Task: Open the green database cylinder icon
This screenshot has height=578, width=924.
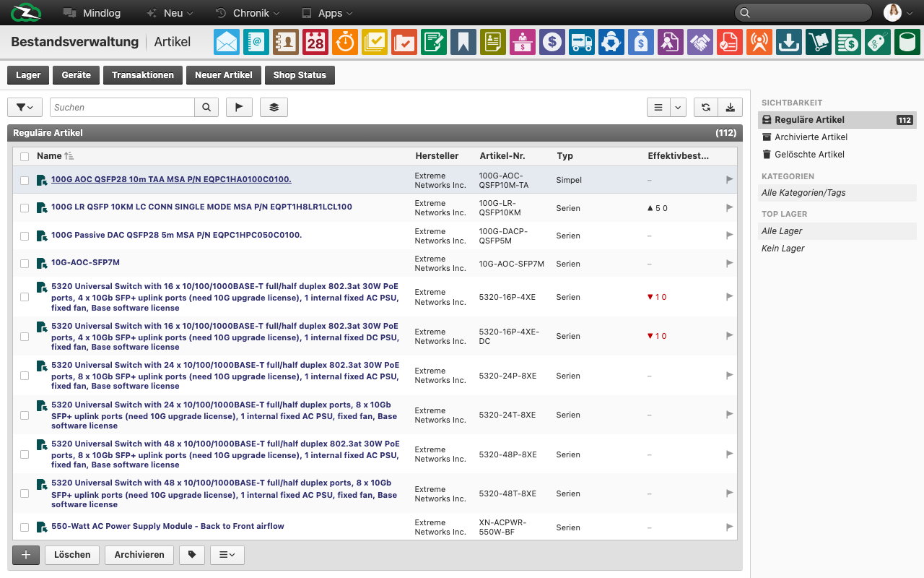Action: pos(907,42)
